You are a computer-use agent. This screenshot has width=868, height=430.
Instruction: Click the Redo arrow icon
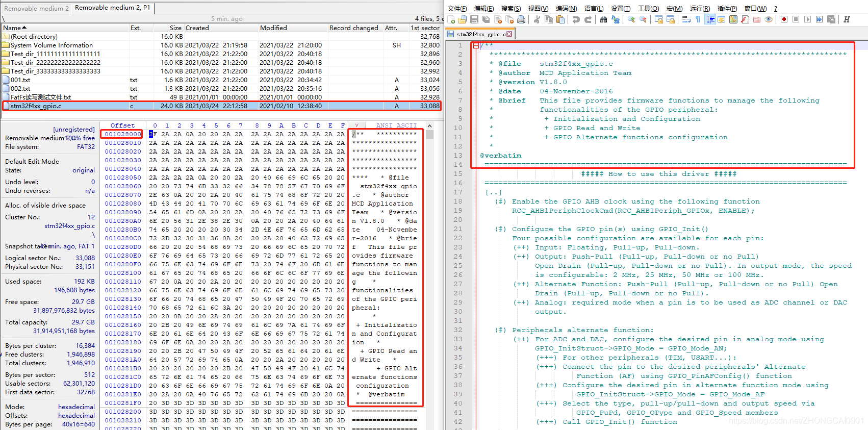(588, 19)
